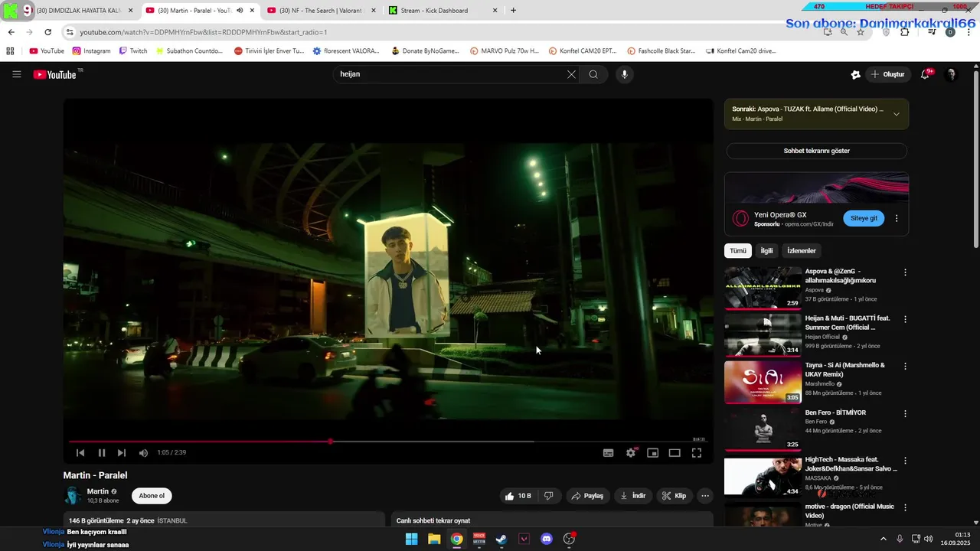Skip to the next video
Image resolution: width=980 pixels, height=551 pixels.
click(121, 452)
